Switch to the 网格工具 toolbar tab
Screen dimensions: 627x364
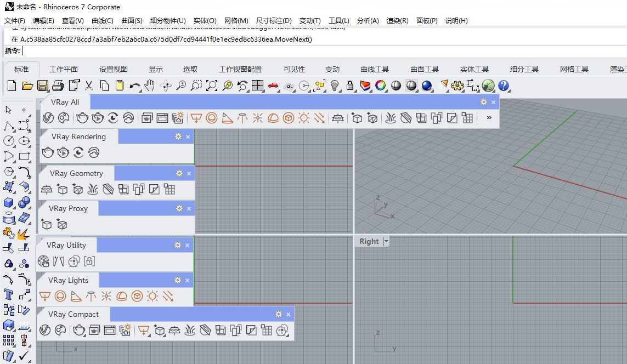pyautogui.click(x=574, y=69)
